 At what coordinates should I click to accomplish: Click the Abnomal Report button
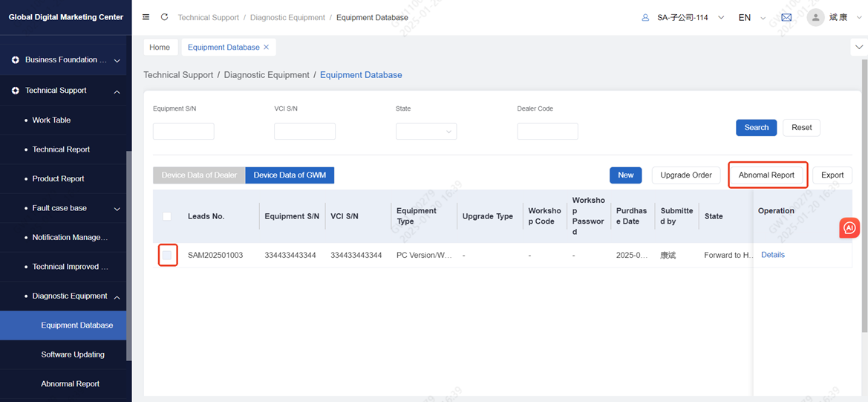[x=766, y=175]
